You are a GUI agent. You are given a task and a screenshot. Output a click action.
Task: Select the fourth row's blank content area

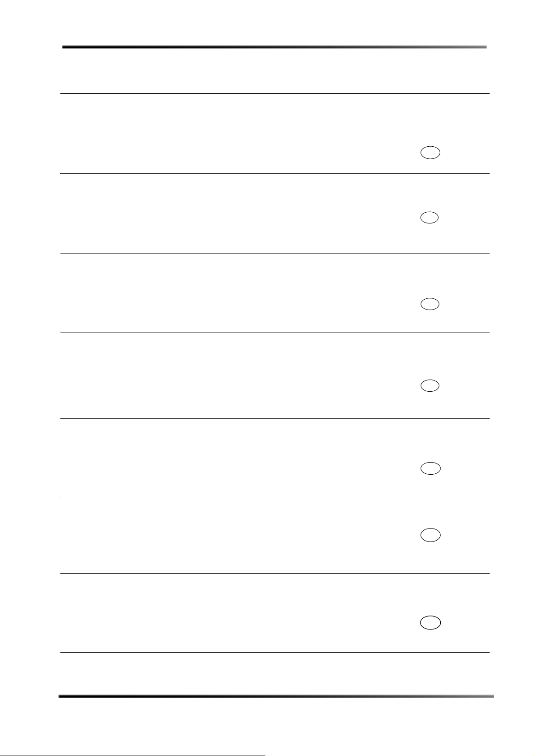224,375
